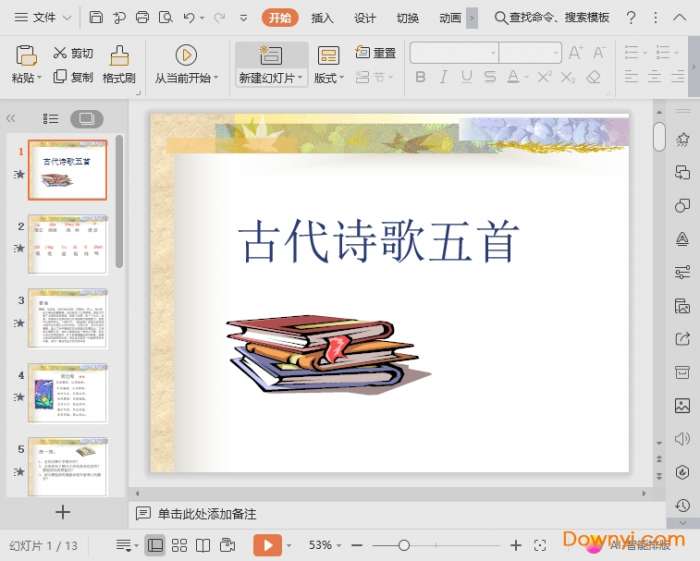Fit slide to window icon
This screenshot has width=700, height=561.
tap(540, 545)
